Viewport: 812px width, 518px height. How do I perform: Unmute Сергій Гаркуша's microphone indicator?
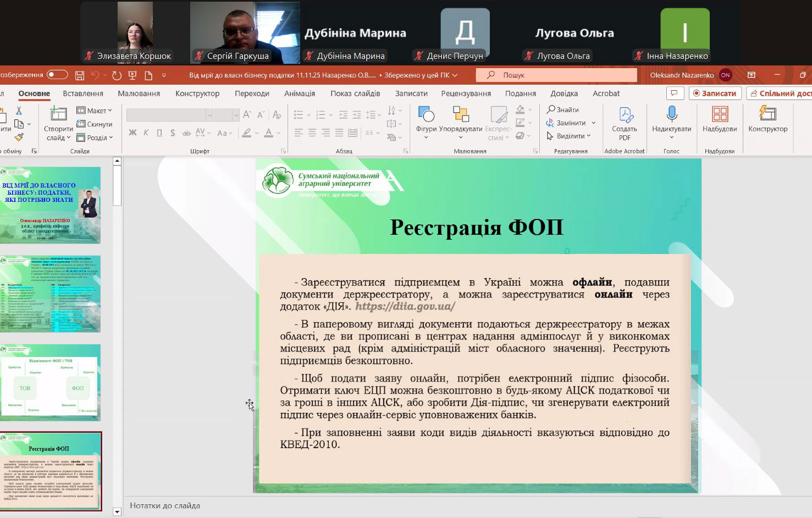click(x=199, y=56)
